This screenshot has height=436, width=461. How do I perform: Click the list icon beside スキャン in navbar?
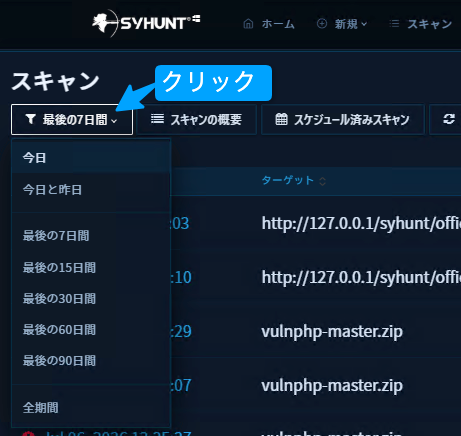pos(394,23)
